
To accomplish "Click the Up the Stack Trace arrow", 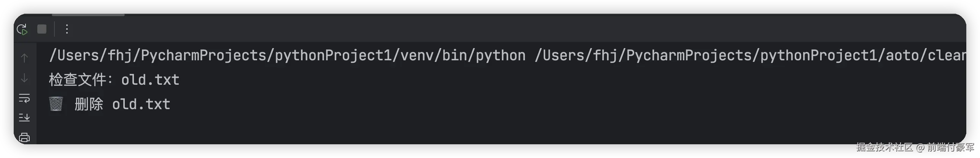I will pyautogui.click(x=24, y=58).
